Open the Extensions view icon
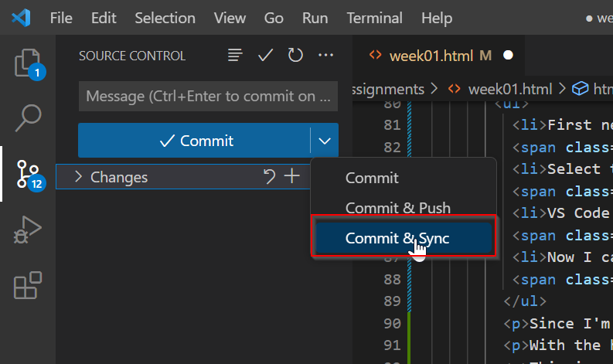Image resolution: width=613 pixels, height=364 pixels. pos(28,285)
